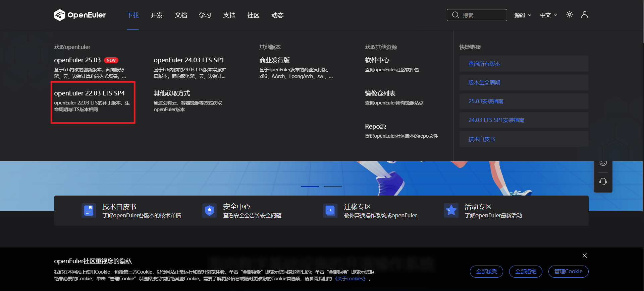Focus the 搜索 search field
This screenshot has width=644, height=291.
(477, 15)
